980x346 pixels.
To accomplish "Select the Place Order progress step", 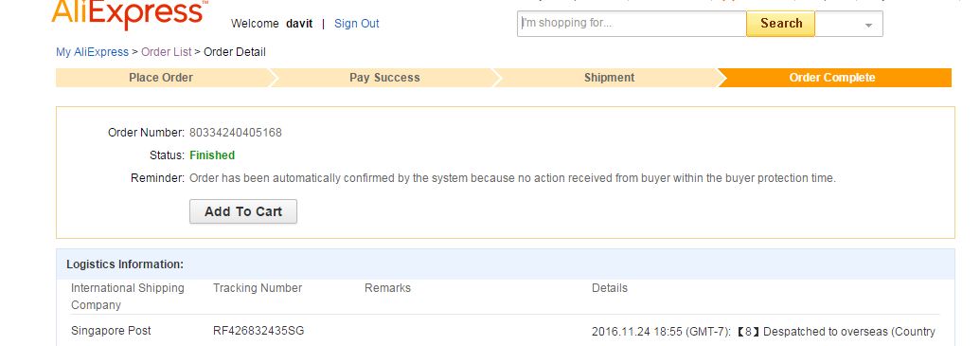I will [x=161, y=78].
